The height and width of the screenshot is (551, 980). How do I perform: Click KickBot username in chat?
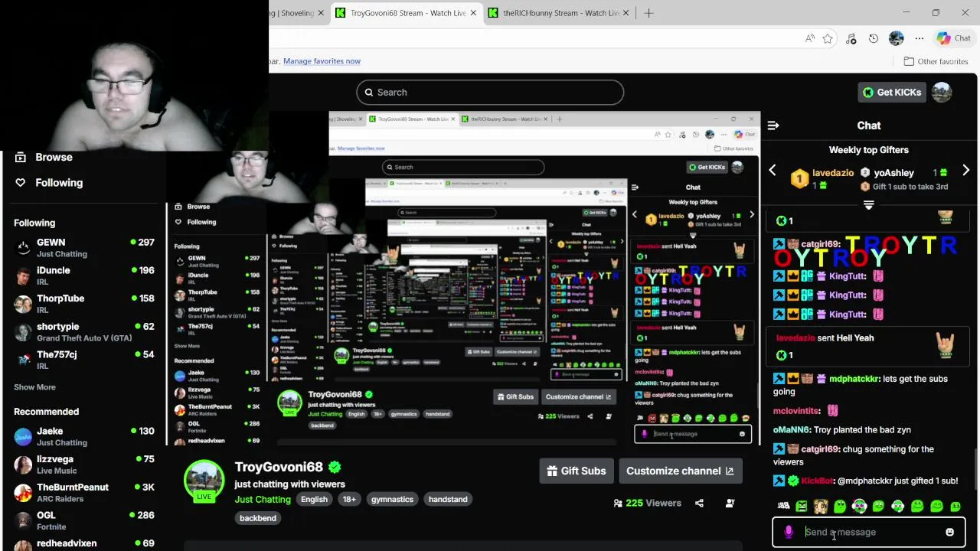pyautogui.click(x=816, y=481)
